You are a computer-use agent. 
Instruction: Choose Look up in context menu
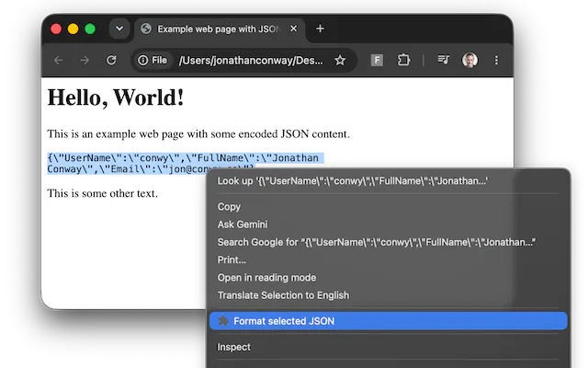[389, 181]
